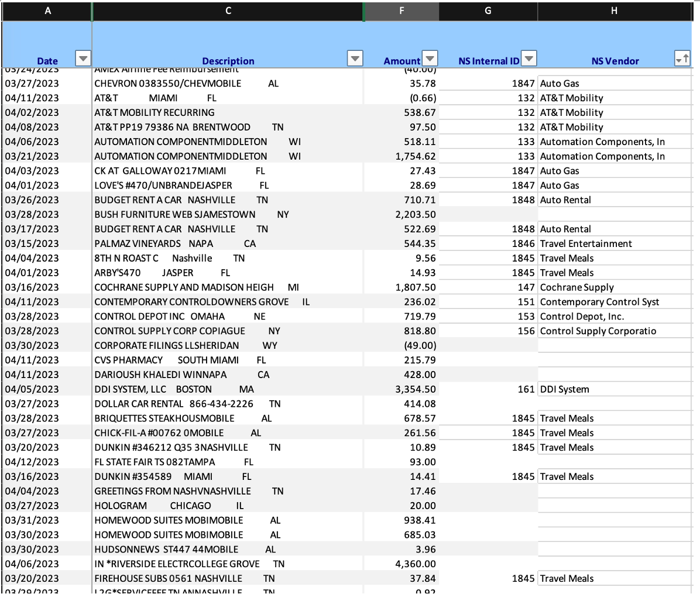Open the NS Vendor sorted filter dropdown

682,59
